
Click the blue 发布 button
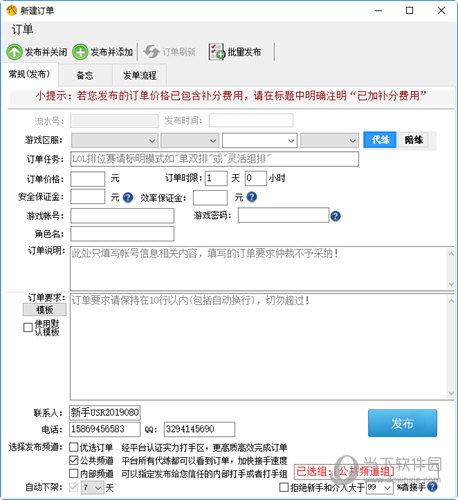tap(402, 423)
